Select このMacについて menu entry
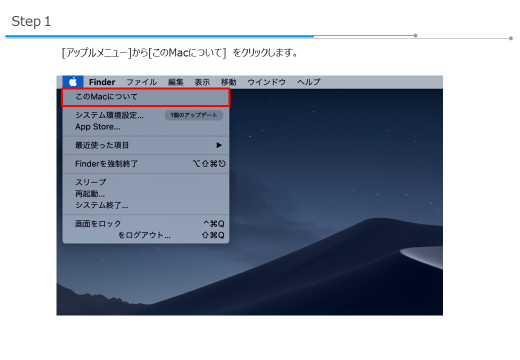The height and width of the screenshot is (360, 520). (146, 97)
